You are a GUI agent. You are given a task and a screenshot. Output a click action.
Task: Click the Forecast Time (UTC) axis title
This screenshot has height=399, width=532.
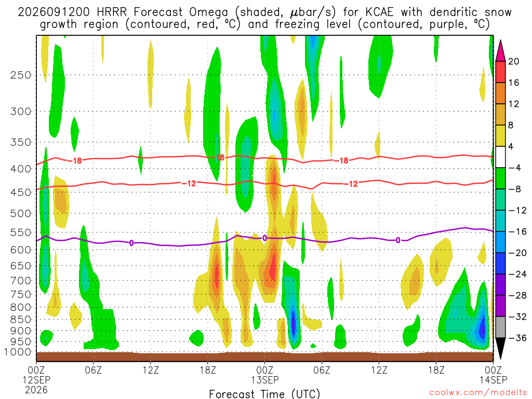pos(264,394)
